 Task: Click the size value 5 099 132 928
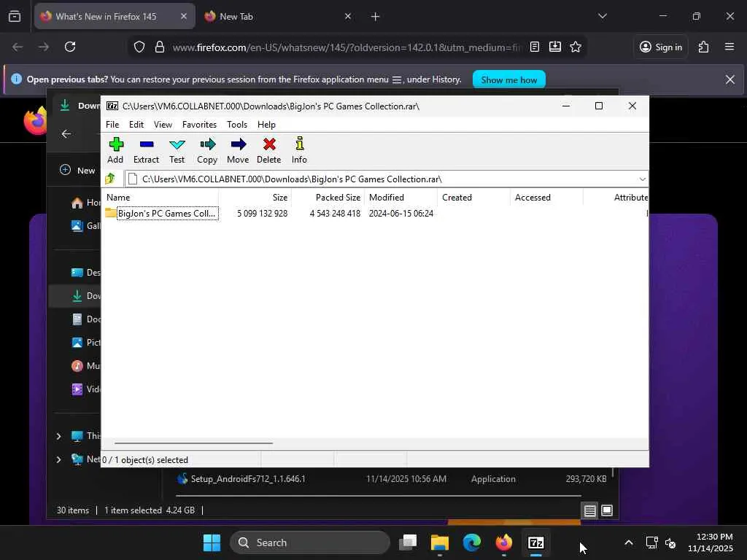click(263, 214)
